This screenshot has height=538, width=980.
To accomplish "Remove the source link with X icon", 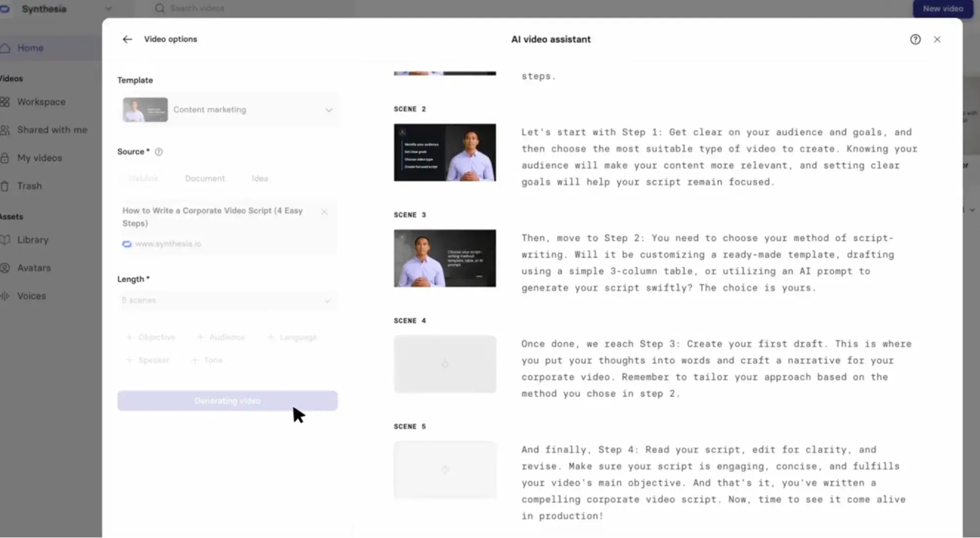I will (324, 212).
